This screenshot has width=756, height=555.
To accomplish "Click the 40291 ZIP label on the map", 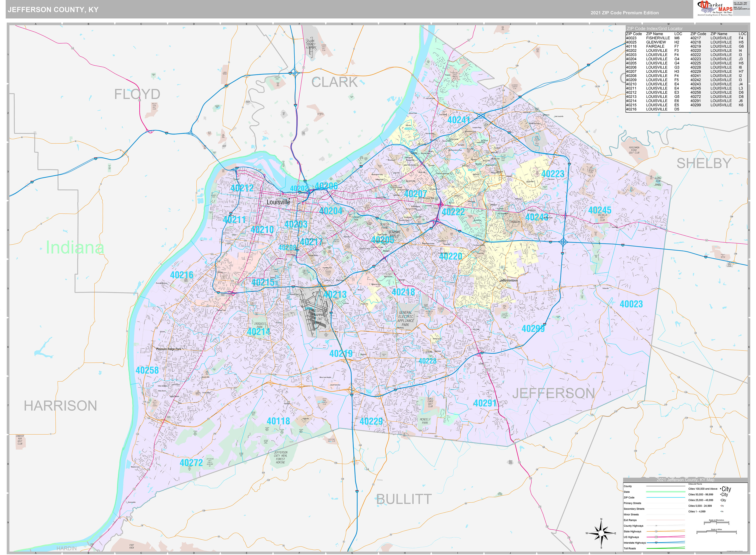I will coord(485,403).
